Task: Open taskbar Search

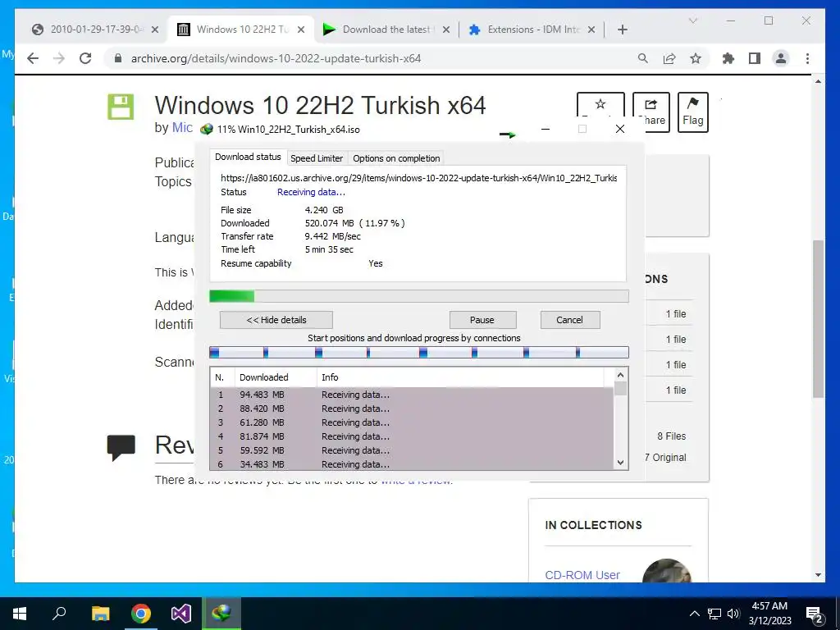Action: tap(59, 614)
